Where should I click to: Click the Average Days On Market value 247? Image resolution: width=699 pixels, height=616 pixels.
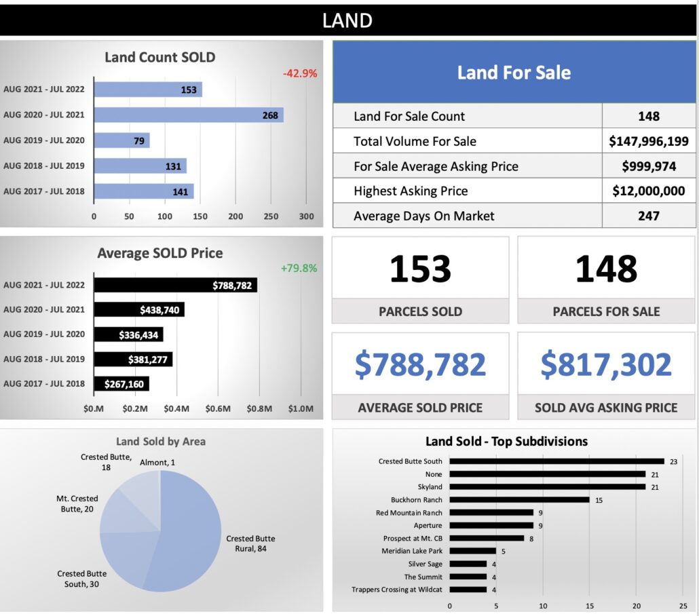(648, 216)
